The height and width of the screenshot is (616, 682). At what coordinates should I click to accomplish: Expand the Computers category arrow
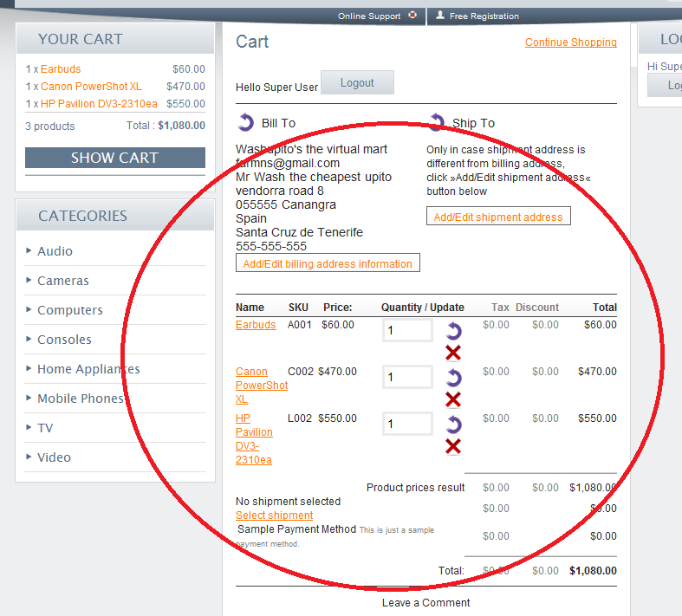click(29, 309)
